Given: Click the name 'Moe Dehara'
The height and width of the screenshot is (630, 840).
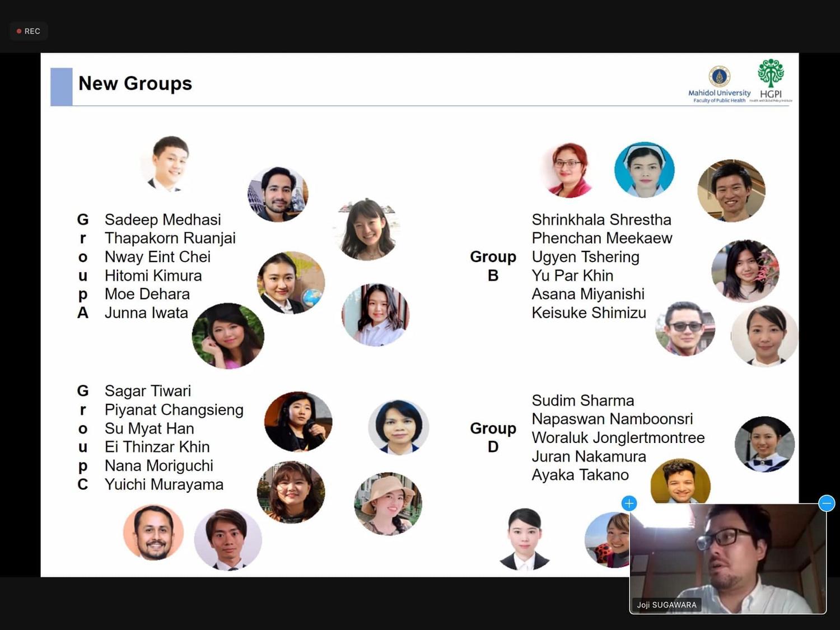Looking at the screenshot, I should pyautogui.click(x=147, y=294).
